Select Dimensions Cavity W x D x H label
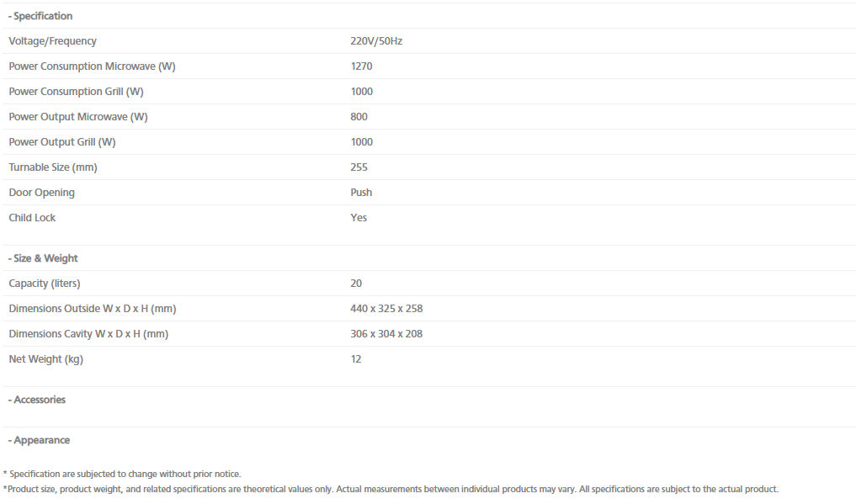Image resolution: width=856 pixels, height=504 pixels. point(88,333)
